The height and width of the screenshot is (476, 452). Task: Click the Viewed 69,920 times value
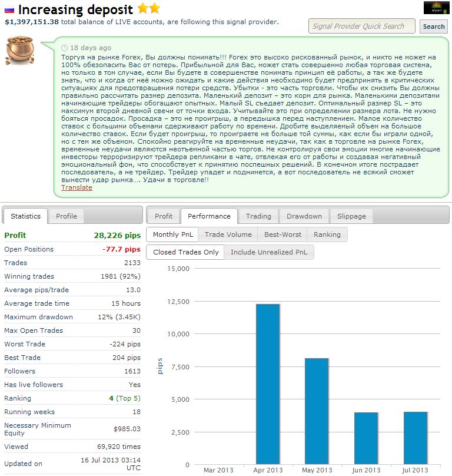click(119, 447)
